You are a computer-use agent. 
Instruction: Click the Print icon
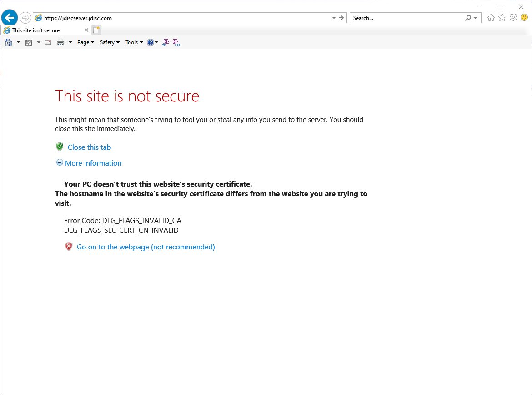pyautogui.click(x=60, y=42)
